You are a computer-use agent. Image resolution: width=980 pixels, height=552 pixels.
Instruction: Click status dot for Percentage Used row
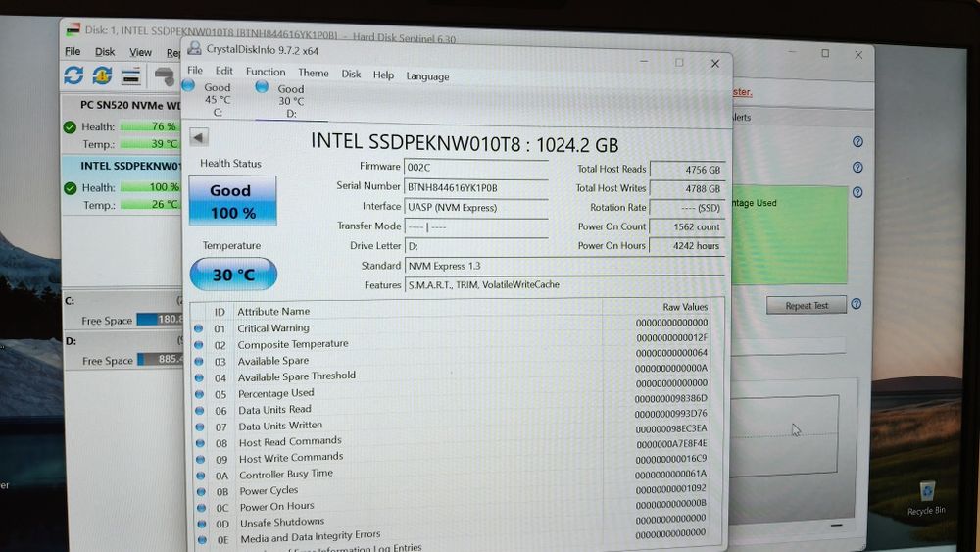(199, 394)
